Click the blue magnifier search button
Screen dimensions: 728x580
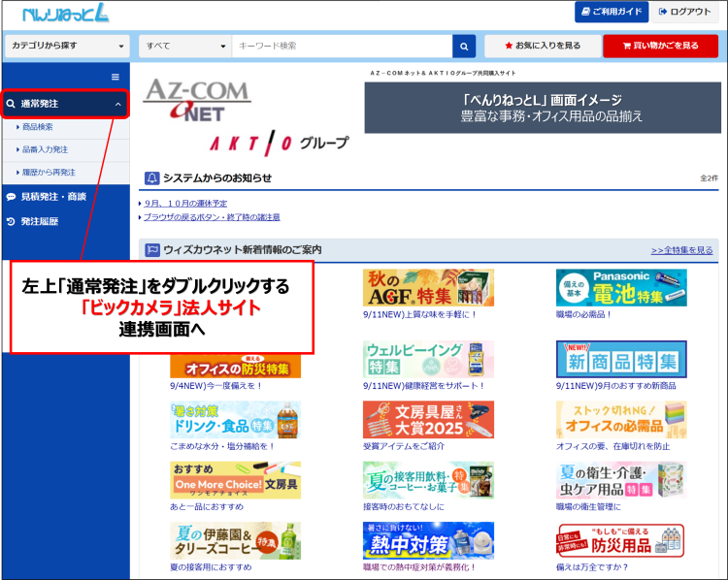(x=465, y=46)
